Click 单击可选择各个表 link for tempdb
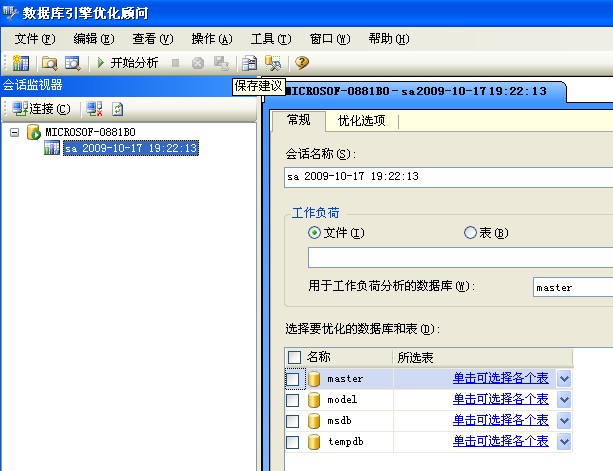This screenshot has height=471, width=613. (x=501, y=441)
